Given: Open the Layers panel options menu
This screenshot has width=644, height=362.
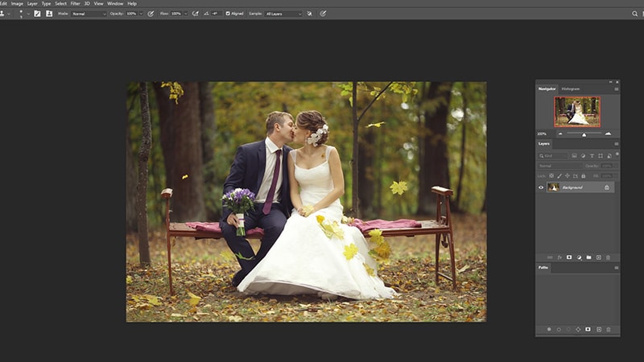Looking at the screenshot, I should pyautogui.click(x=617, y=144).
